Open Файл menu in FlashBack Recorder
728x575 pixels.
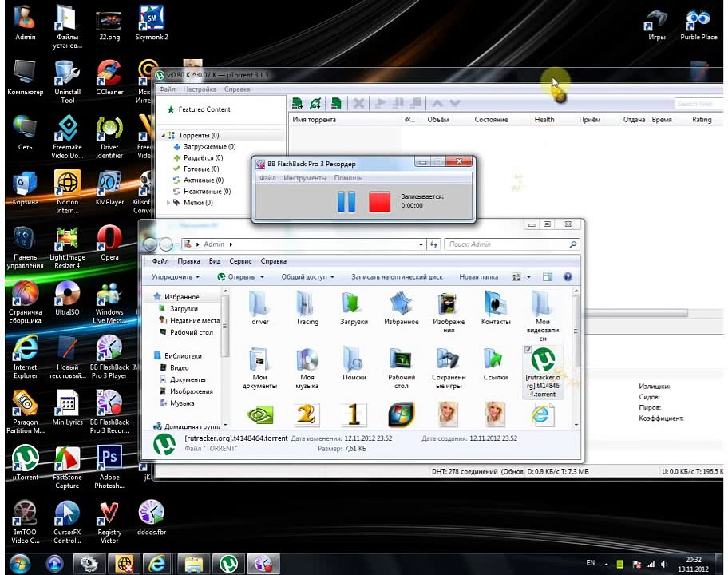267,178
